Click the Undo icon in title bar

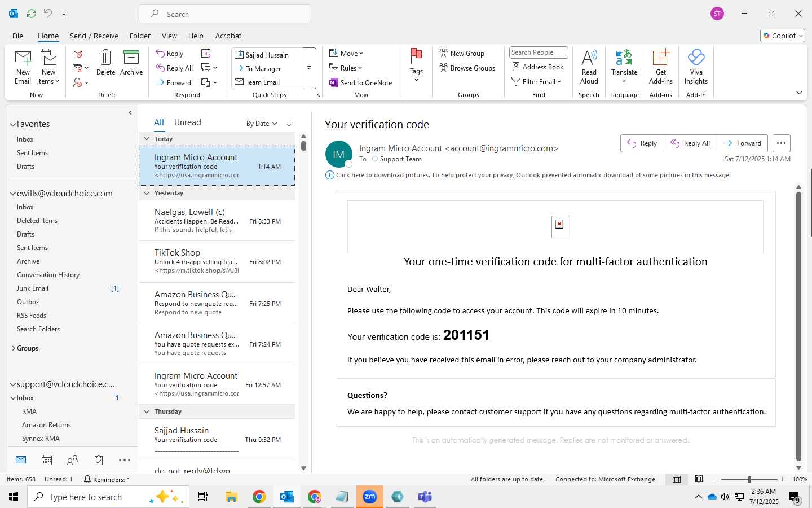[48, 14]
